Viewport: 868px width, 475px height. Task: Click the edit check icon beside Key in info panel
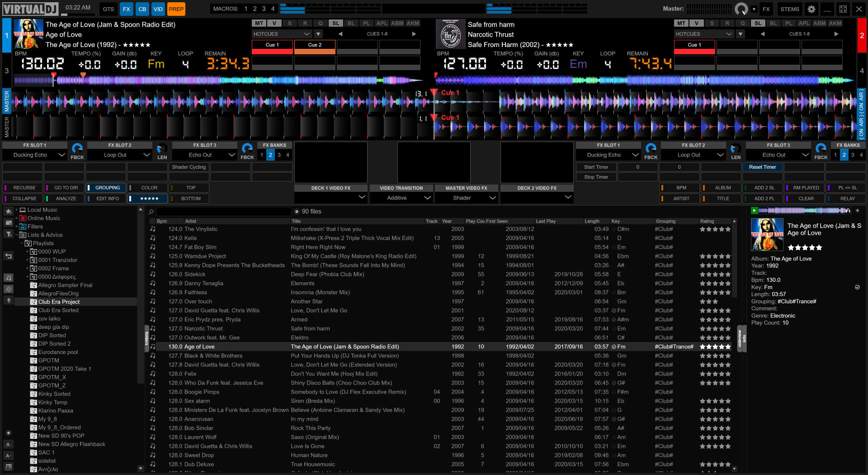point(857,287)
